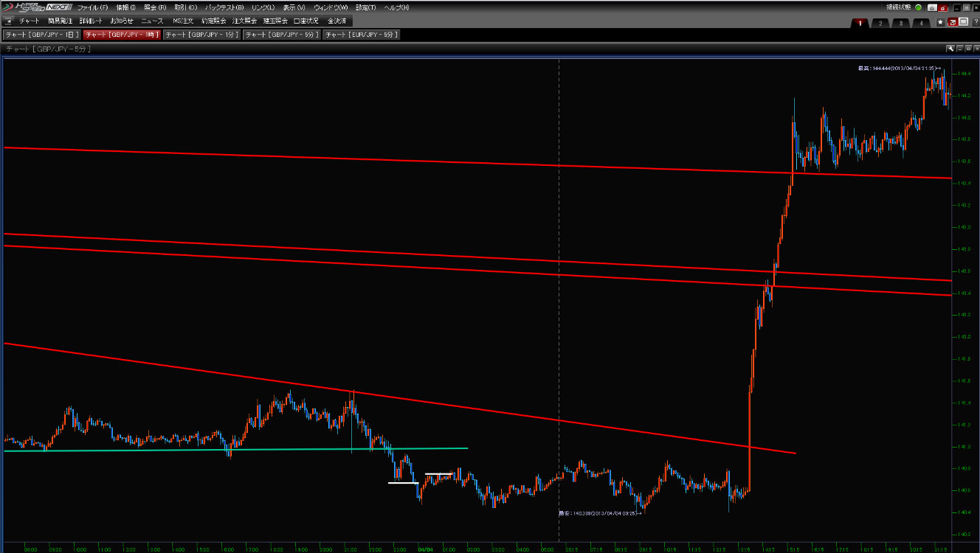
Task: Switch to チャート EUR/JPY 5分 tab
Action: tap(362, 35)
